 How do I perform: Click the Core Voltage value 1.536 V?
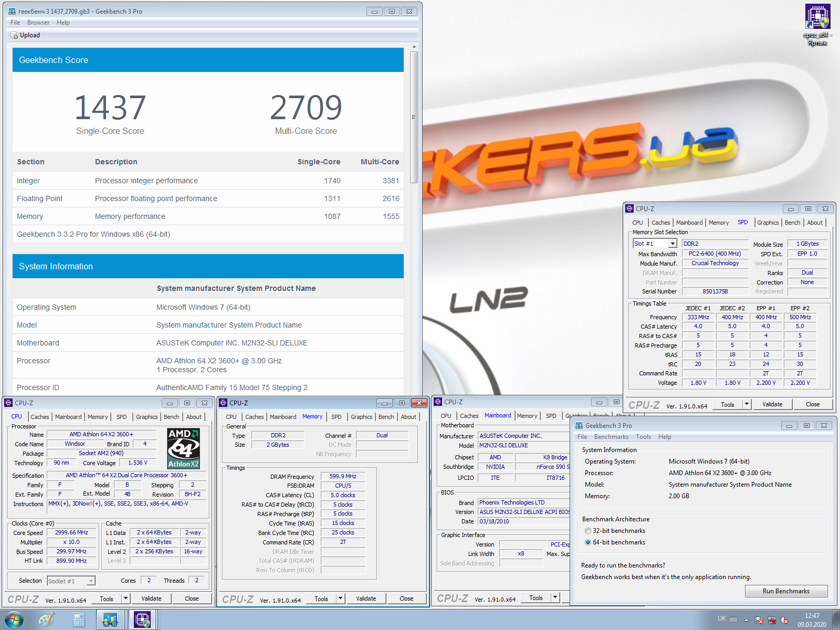pyautogui.click(x=138, y=463)
